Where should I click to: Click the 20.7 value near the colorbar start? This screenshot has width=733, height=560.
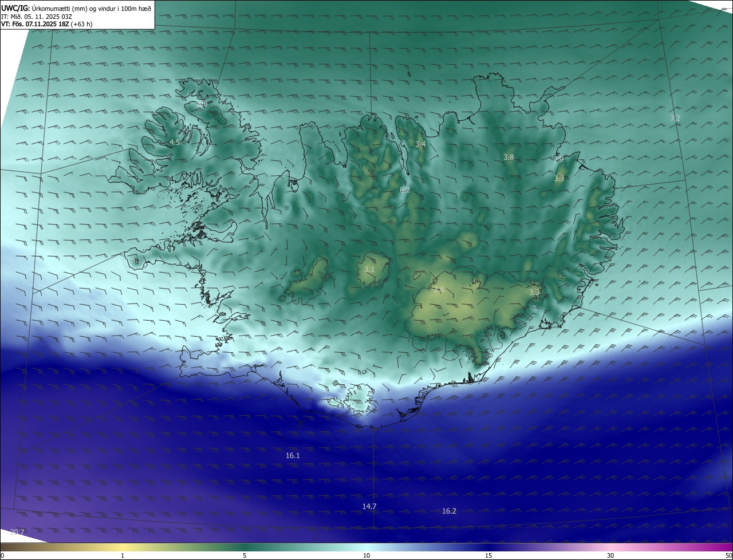[x=17, y=532]
